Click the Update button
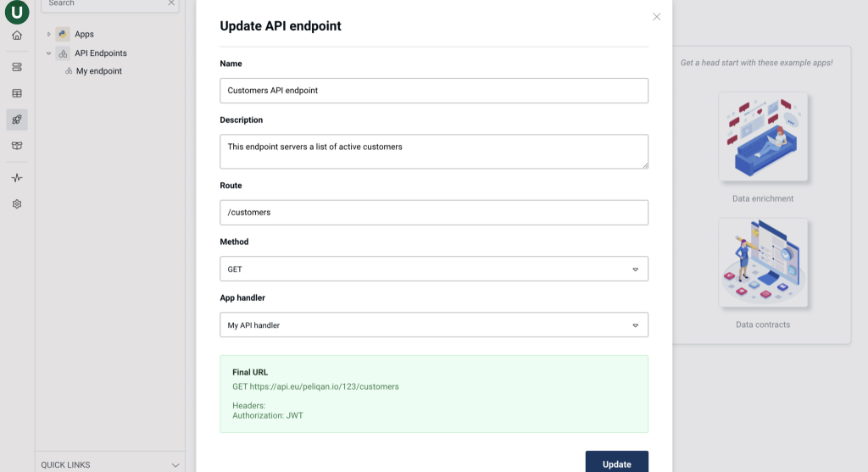 (x=617, y=463)
